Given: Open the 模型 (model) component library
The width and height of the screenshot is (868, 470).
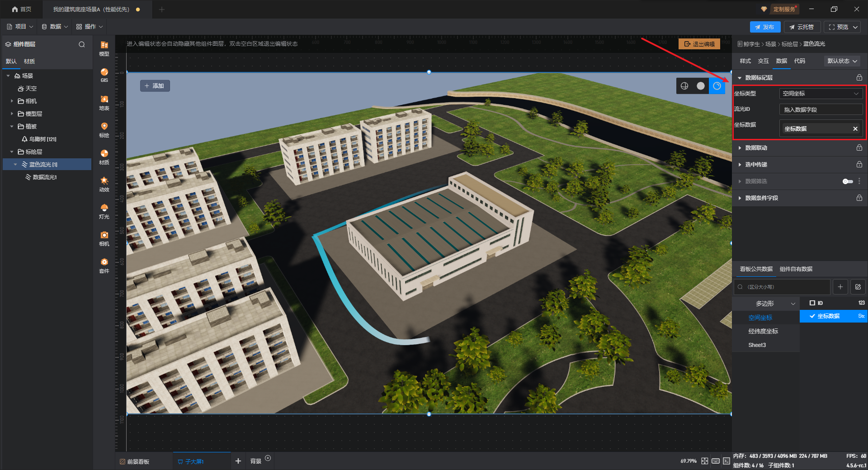Looking at the screenshot, I should pyautogui.click(x=104, y=48).
